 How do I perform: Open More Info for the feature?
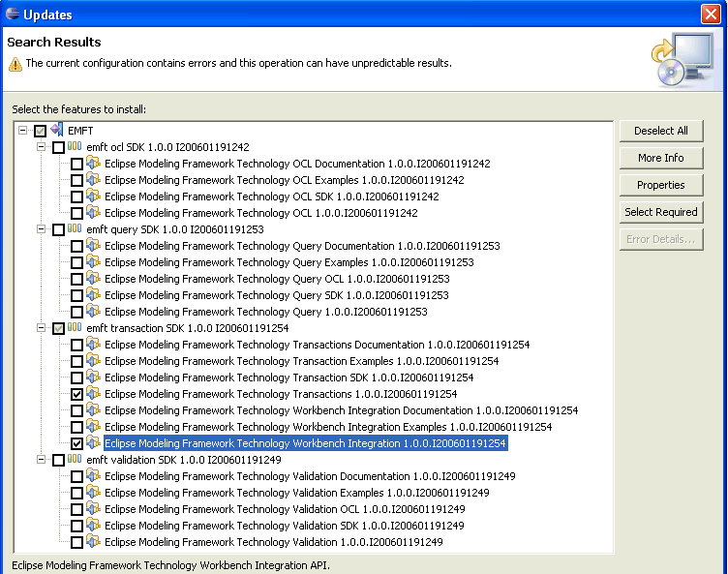click(x=661, y=158)
